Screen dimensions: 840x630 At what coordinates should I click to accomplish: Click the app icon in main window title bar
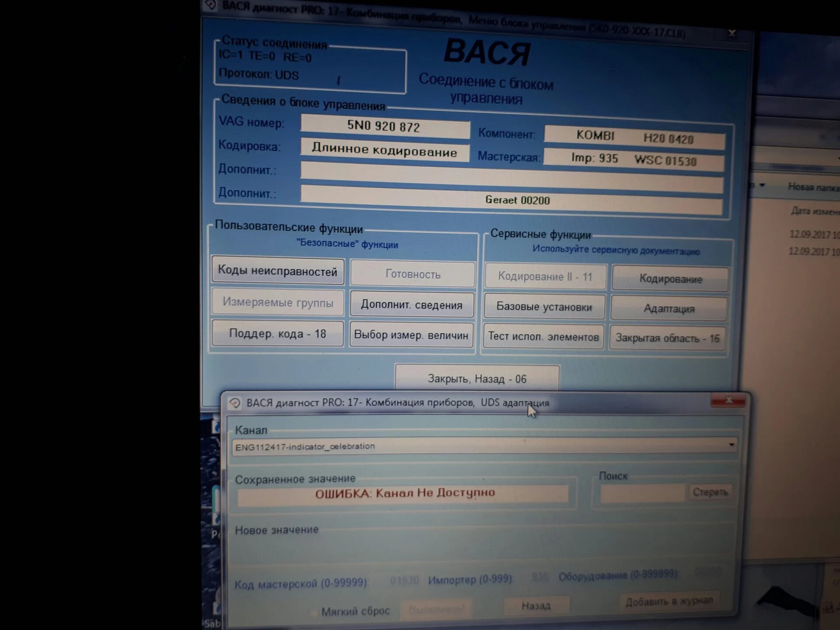click(211, 5)
